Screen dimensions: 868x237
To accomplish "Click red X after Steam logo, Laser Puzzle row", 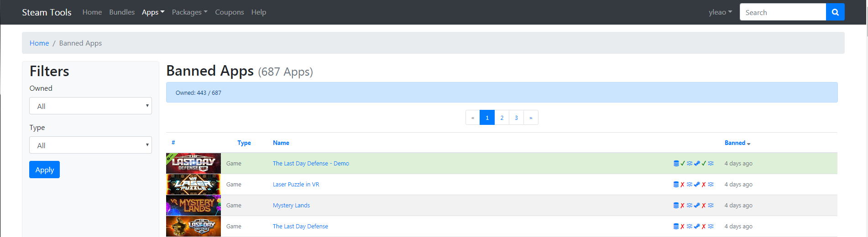I will [x=704, y=184].
